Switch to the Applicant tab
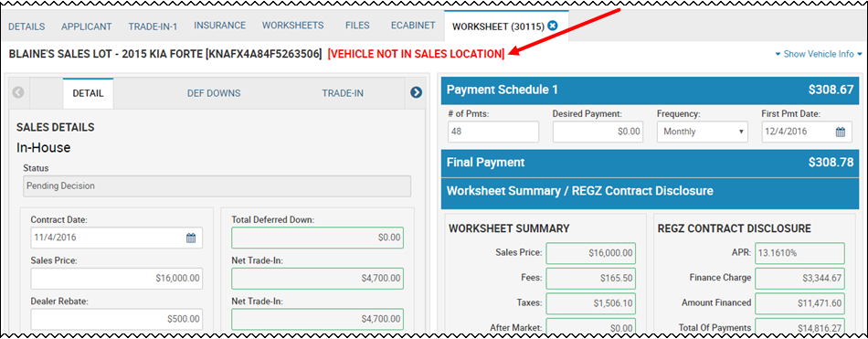The height and width of the screenshot is (339, 868). tap(87, 26)
